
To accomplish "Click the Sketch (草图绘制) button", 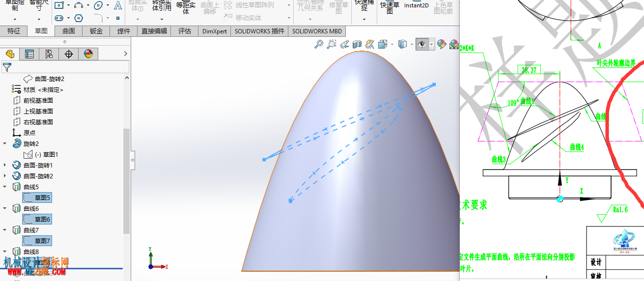I will click(x=15, y=5).
